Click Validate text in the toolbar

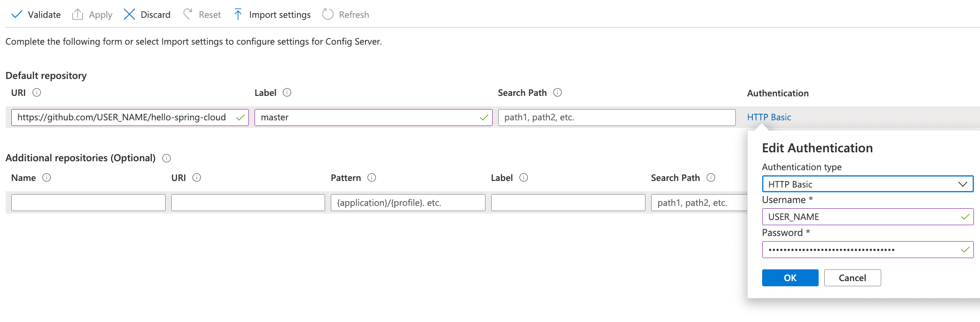click(44, 15)
